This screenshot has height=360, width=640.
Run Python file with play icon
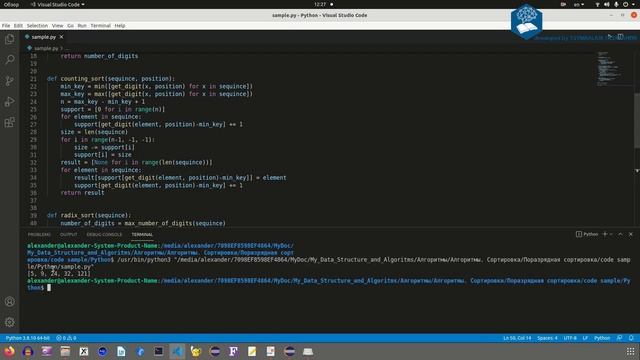click(x=609, y=37)
